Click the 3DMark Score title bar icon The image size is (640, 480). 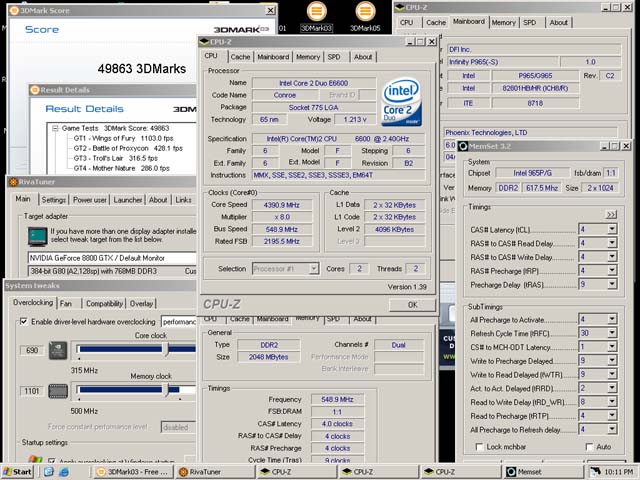tap(14, 11)
